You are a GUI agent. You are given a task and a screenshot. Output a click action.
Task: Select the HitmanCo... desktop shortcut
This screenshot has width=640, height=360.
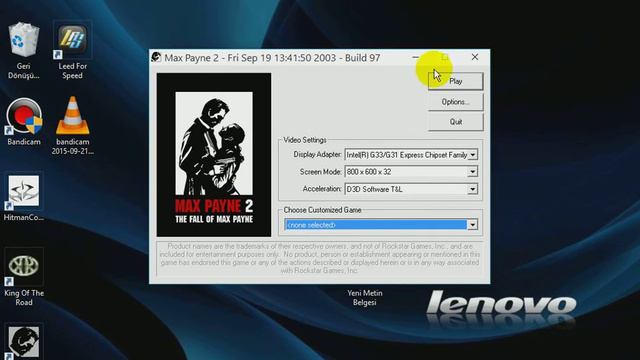[x=24, y=191]
